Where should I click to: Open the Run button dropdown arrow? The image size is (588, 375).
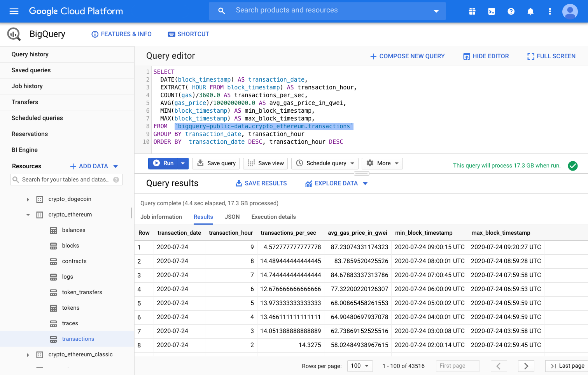pos(183,164)
